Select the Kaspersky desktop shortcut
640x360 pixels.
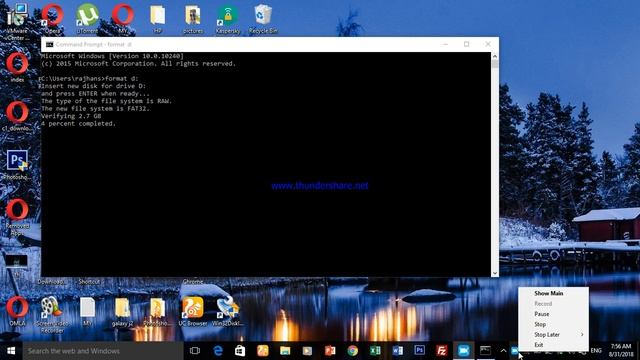tap(228, 18)
